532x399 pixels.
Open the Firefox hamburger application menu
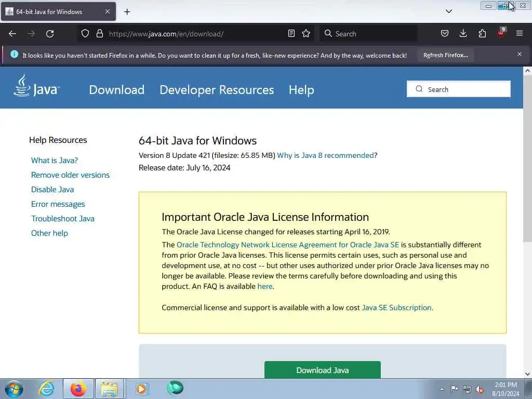520,34
